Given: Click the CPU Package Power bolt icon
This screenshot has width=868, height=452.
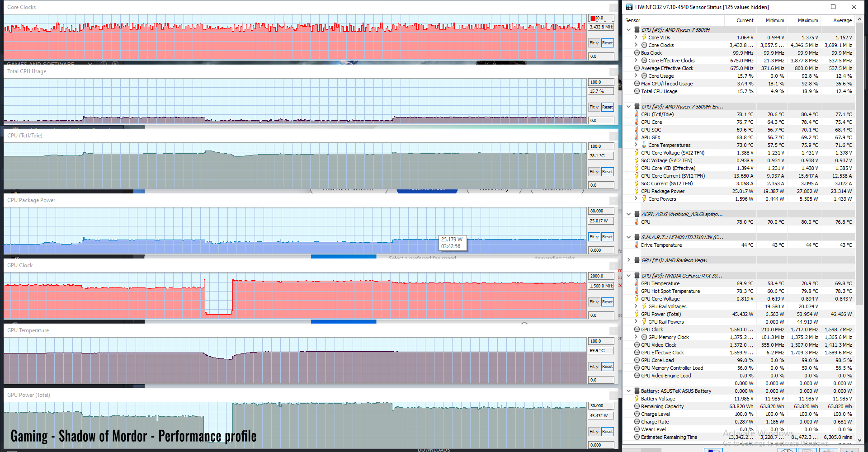Looking at the screenshot, I should coord(637,191).
